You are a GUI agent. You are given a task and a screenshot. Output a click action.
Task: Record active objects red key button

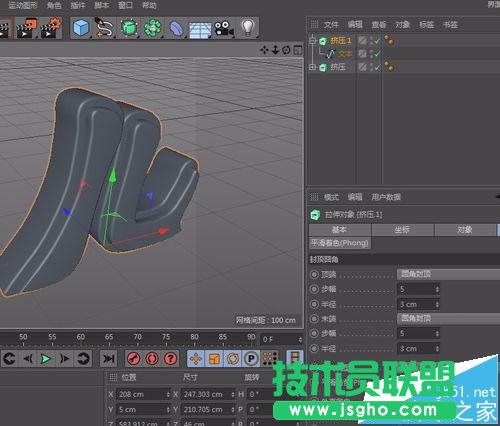point(134,359)
